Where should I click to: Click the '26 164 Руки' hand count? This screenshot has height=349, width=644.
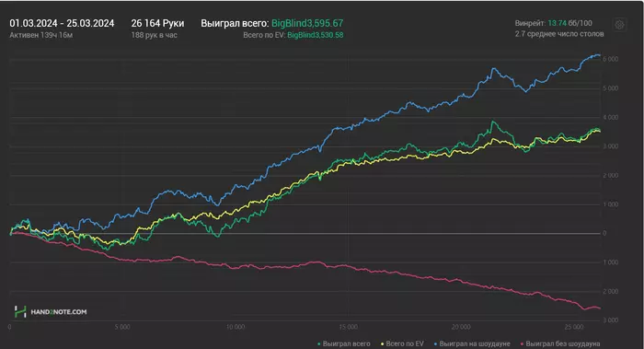point(157,23)
